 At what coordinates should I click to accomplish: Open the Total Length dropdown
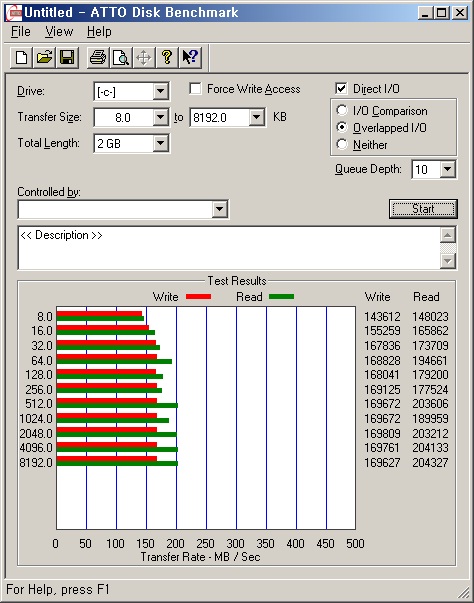160,143
